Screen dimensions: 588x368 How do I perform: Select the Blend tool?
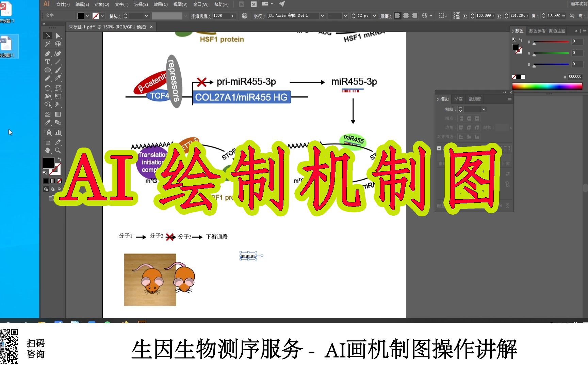58,122
